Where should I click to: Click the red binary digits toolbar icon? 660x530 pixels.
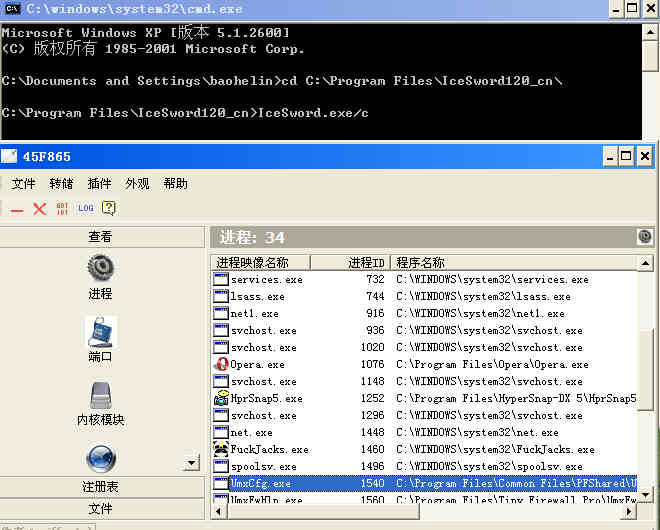pyautogui.click(x=62, y=208)
